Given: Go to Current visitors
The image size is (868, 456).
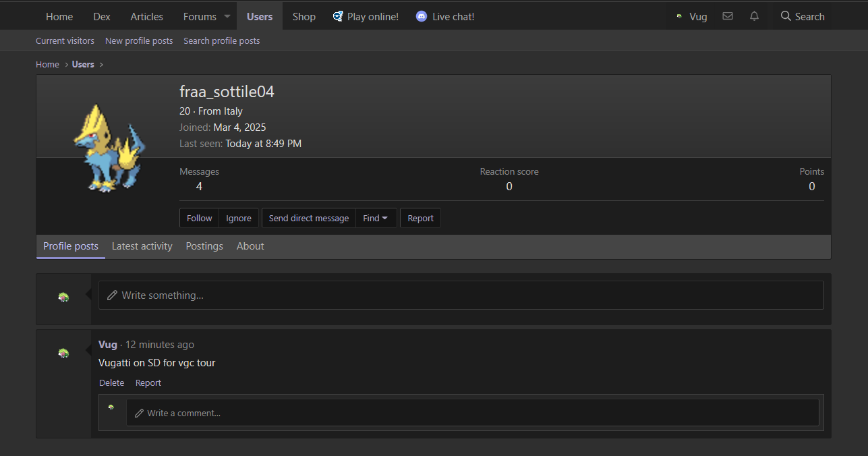Looking at the screenshot, I should point(65,40).
